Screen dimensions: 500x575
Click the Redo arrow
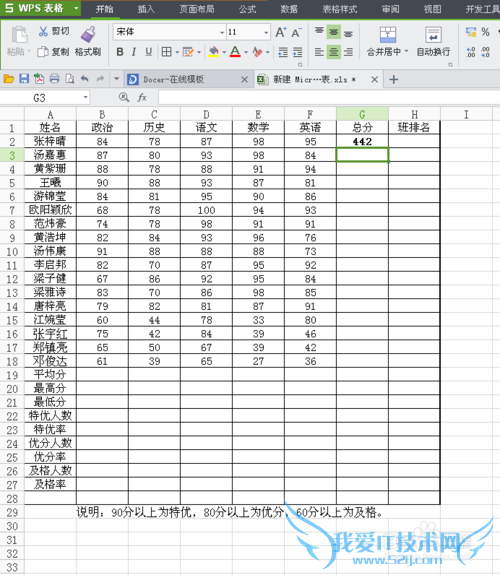coord(100,78)
